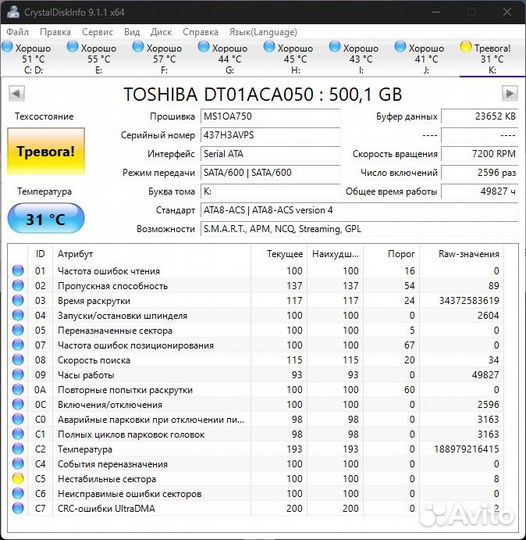
Task: Click status icon of События переназначения row
Action: (x=18, y=464)
